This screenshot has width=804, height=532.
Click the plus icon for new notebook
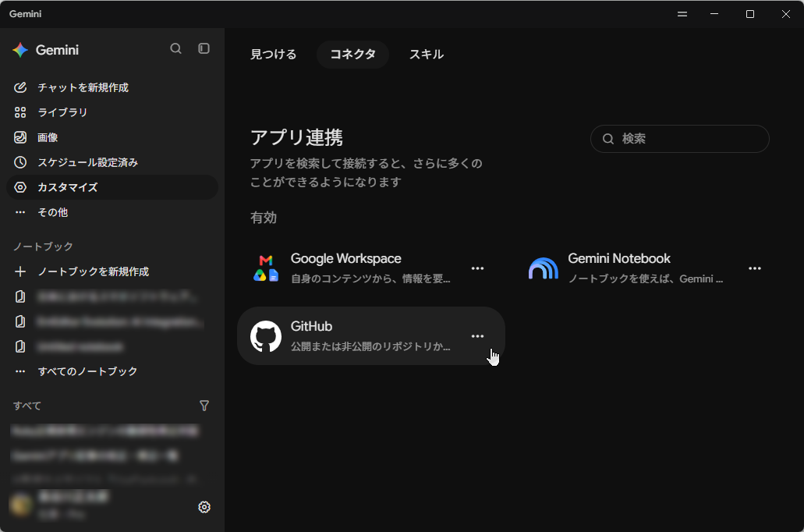click(20, 271)
